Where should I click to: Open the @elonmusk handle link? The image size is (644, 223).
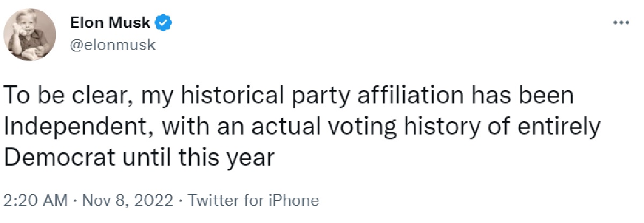point(113,45)
